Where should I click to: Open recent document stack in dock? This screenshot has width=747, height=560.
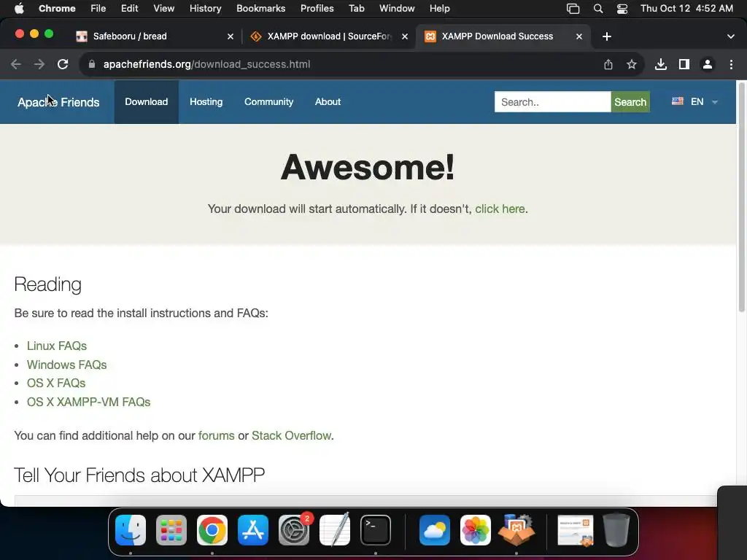[576, 530]
